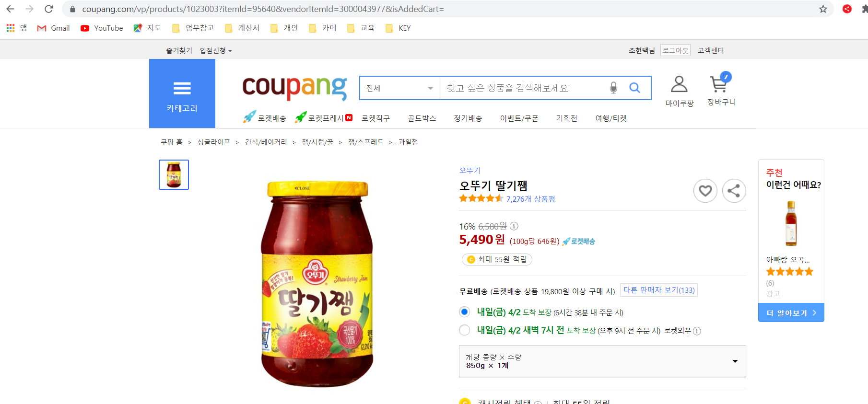Image resolution: width=868 pixels, height=404 pixels.
Task: Open the 개당 중량 × 수량 dropdown
Action: (602, 361)
